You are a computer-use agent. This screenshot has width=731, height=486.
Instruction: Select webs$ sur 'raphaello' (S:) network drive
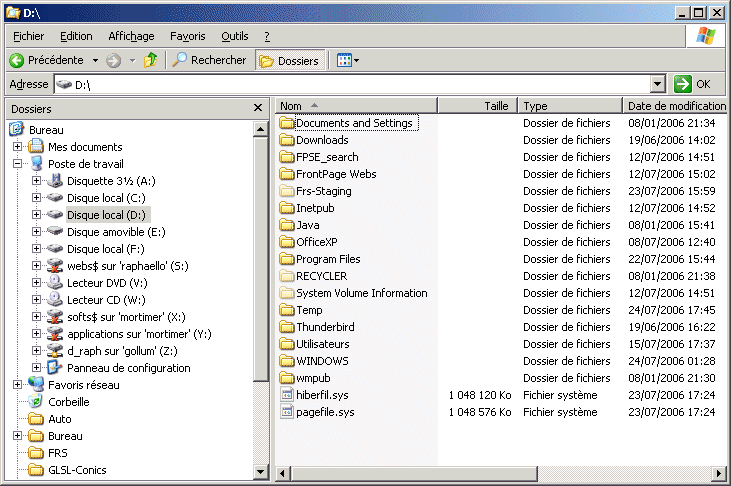56,266
